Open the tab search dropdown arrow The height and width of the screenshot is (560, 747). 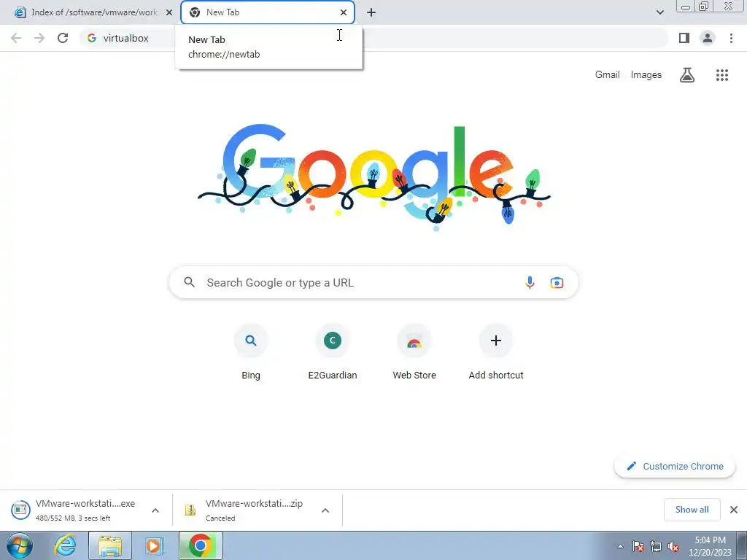point(659,12)
